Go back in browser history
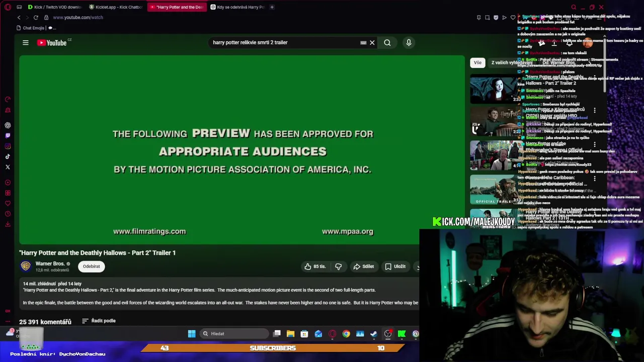 coord(19,18)
